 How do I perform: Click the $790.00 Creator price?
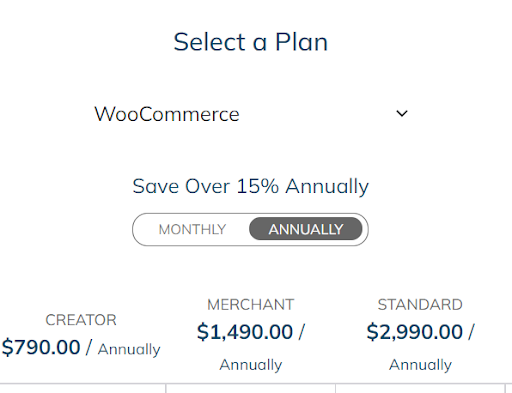pyautogui.click(x=41, y=347)
